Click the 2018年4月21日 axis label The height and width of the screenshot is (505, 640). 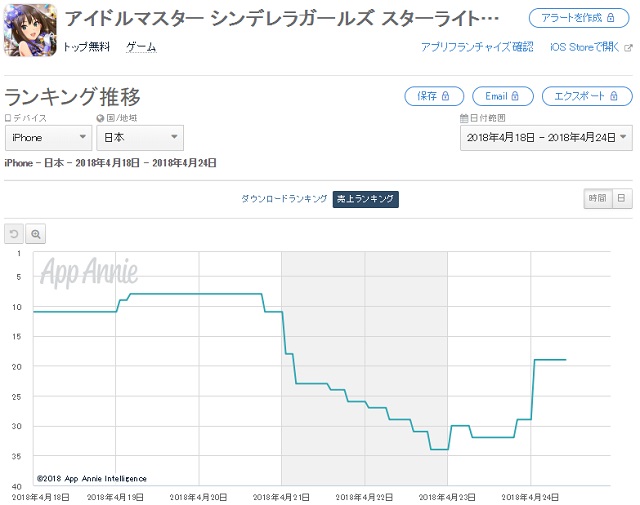(x=281, y=497)
